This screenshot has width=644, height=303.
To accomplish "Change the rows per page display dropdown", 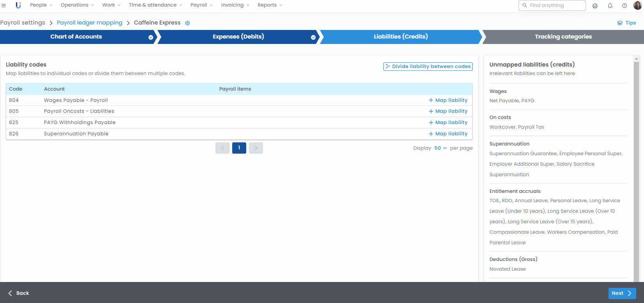I will (440, 148).
